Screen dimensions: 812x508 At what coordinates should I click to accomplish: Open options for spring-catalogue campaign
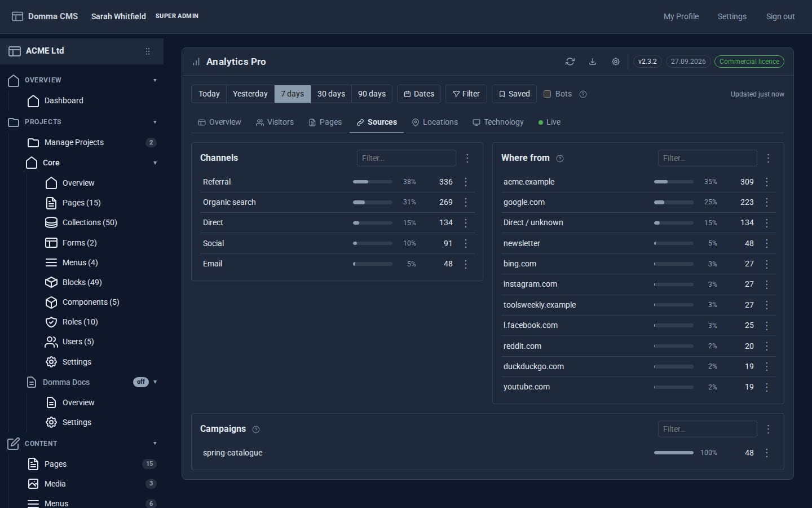(767, 453)
